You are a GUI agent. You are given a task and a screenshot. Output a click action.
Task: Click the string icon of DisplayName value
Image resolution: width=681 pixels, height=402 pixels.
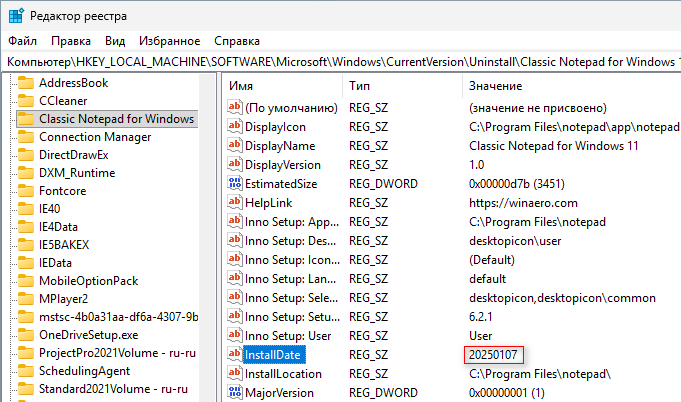pyautogui.click(x=235, y=145)
